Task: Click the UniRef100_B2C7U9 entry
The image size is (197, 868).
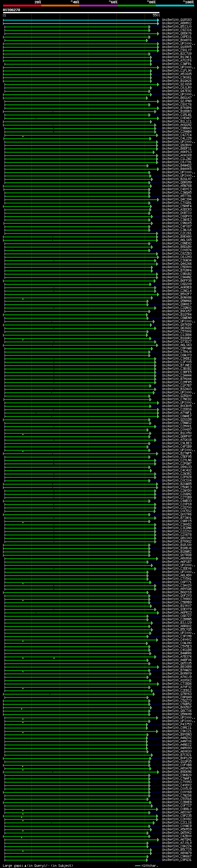Action: [x=177, y=54]
